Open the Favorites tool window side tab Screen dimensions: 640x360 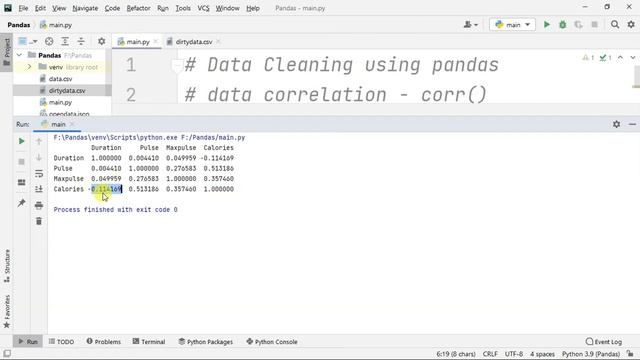[x=7, y=311]
